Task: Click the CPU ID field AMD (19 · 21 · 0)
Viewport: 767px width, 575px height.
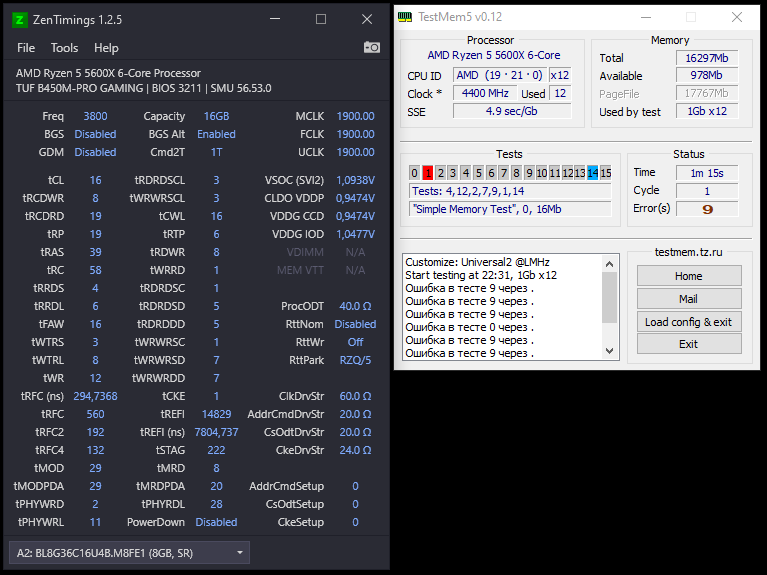Action: (499, 75)
